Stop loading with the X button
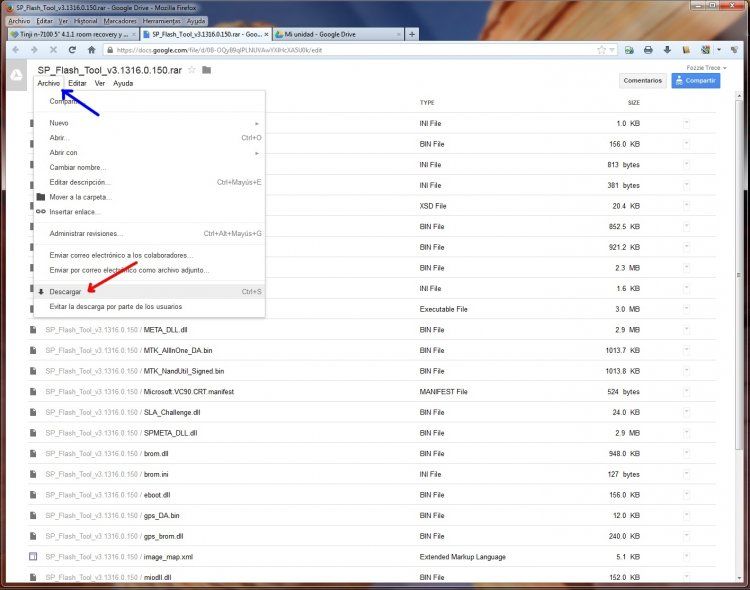 53,50
